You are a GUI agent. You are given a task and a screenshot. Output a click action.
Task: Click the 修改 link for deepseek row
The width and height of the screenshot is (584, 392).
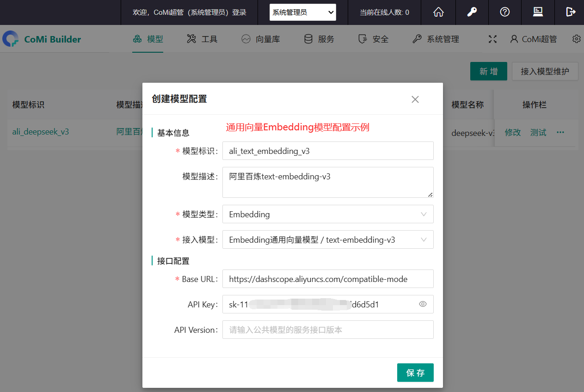click(x=513, y=133)
